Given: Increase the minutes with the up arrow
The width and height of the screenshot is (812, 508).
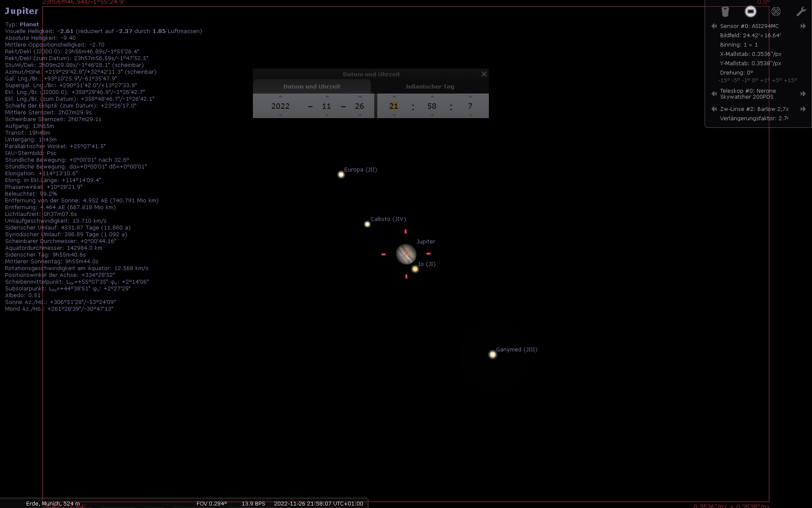Looking at the screenshot, I should pyautogui.click(x=432, y=97).
